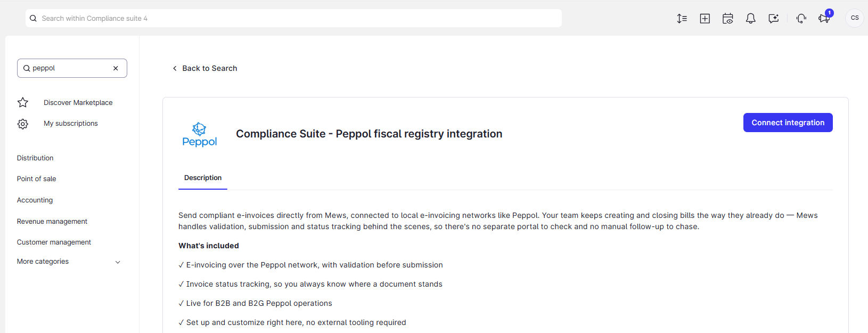Open the notifications bell

[751, 19]
